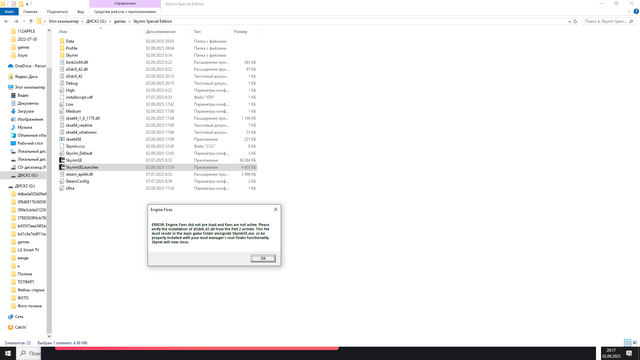Image resolution: width=640 pixels, height=360 pixels.
Task: Select the skse64_whatsnew file
Action: [81, 132]
